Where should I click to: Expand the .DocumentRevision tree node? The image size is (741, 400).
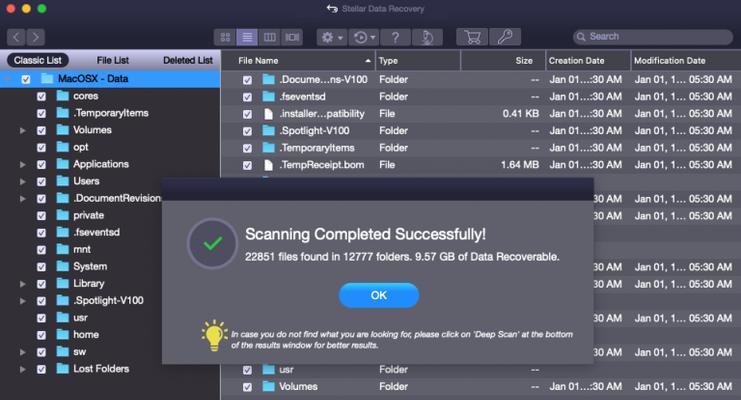pos(22,199)
